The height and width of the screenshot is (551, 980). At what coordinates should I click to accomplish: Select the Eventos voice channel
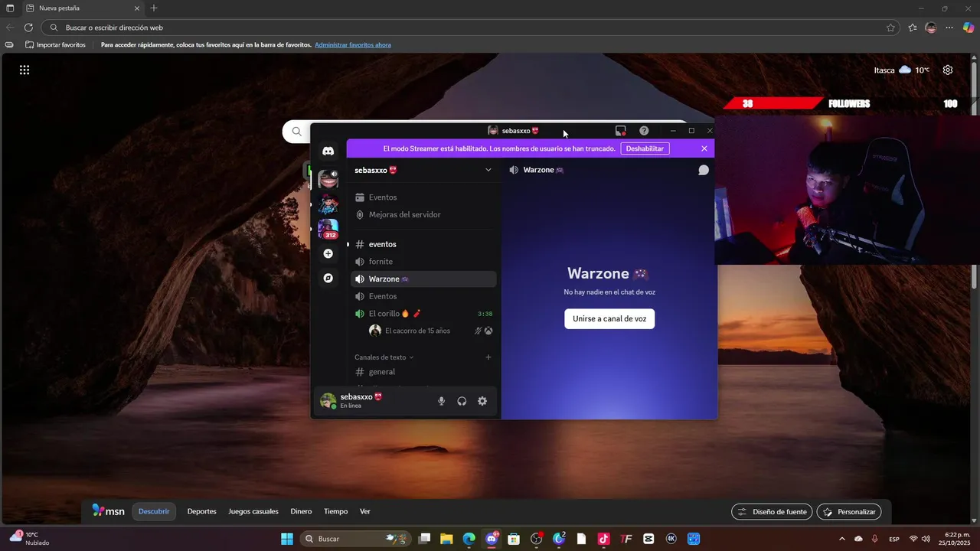[423, 296]
